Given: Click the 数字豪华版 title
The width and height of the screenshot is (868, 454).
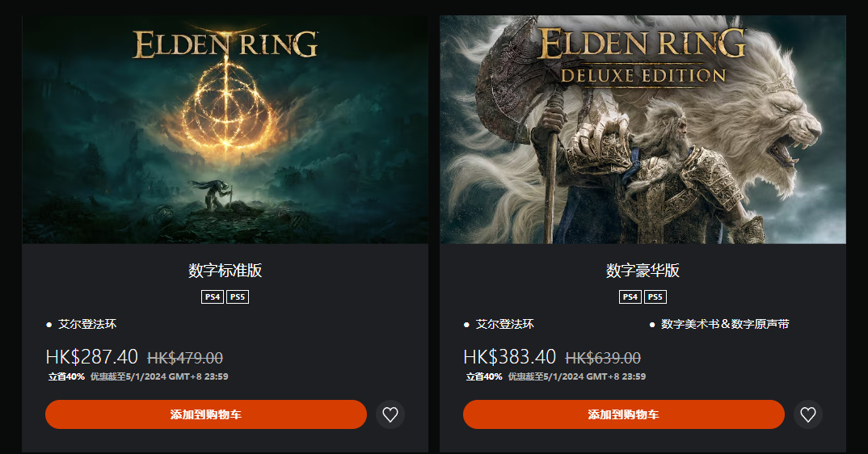Looking at the screenshot, I should (x=643, y=270).
